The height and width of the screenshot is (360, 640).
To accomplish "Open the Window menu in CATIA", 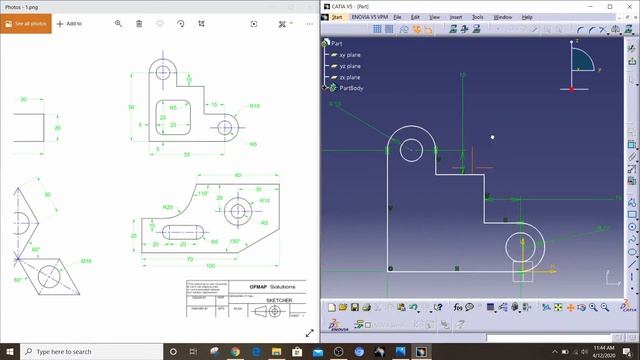I will point(502,17).
